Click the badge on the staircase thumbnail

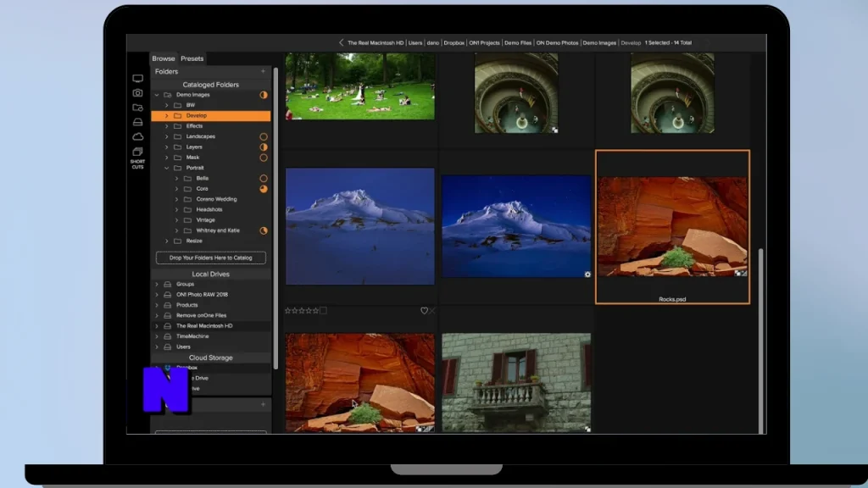[x=554, y=130]
